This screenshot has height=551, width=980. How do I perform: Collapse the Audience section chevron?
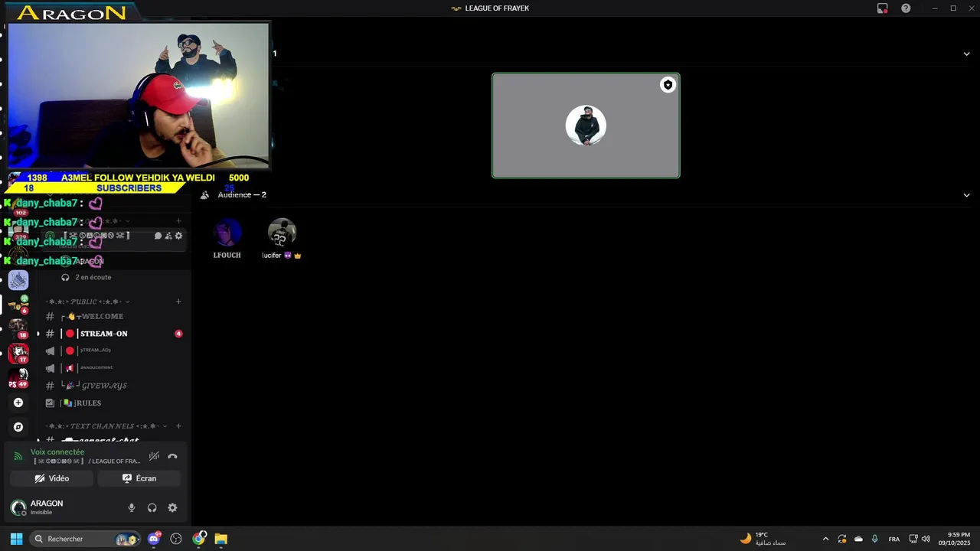966,195
